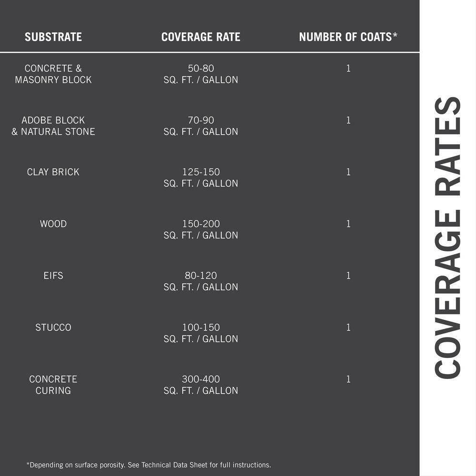Click the 80-120 sq. ft. coverage value
The image size is (476, 476).
(x=201, y=281)
